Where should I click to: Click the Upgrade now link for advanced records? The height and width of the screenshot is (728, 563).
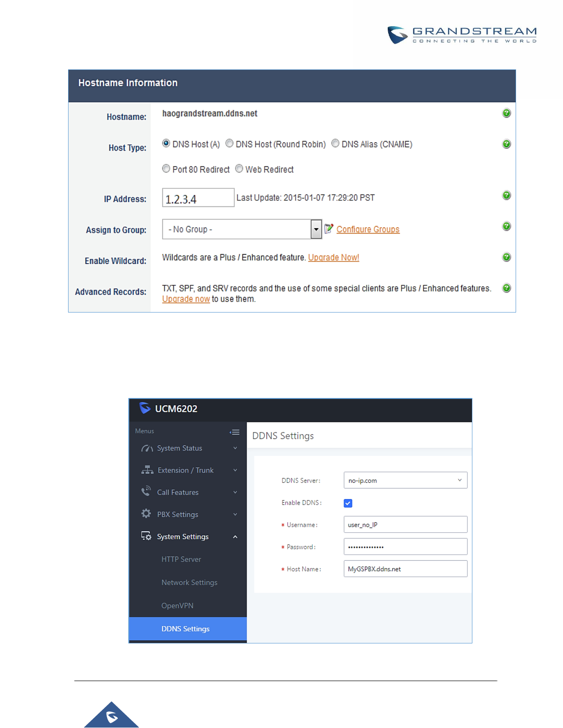tap(186, 299)
